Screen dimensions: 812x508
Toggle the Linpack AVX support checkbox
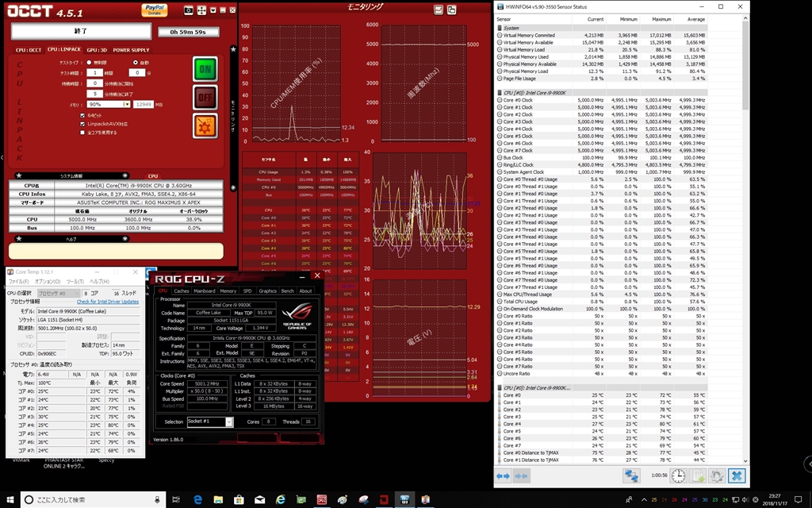[x=82, y=125]
